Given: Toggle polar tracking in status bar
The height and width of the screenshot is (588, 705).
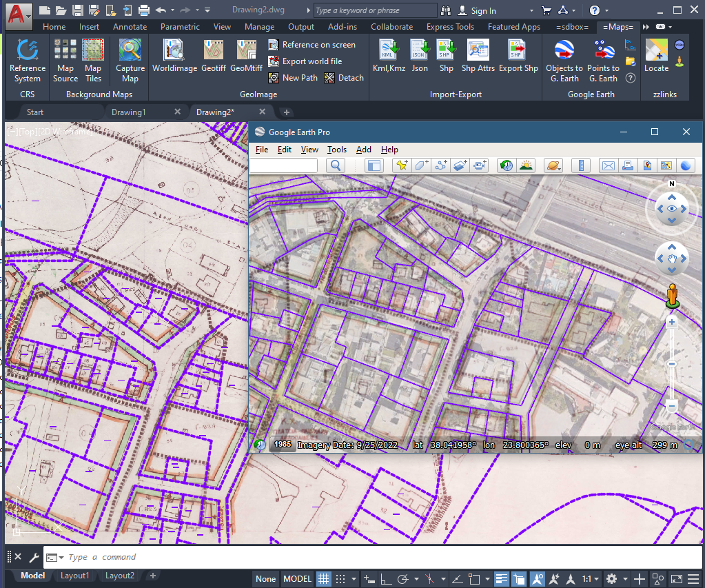Looking at the screenshot, I should point(403,578).
